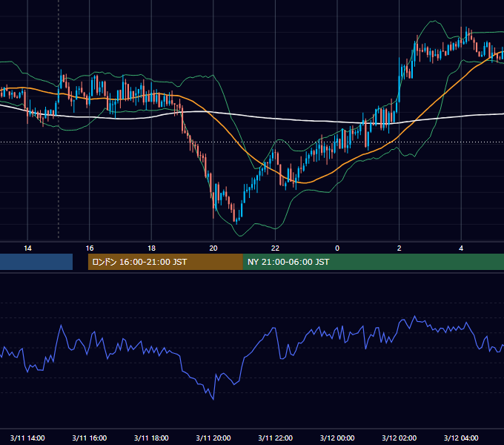Click the 3/11 16:00 label on the indicator axis
The height and width of the screenshot is (445, 504).
point(90,438)
